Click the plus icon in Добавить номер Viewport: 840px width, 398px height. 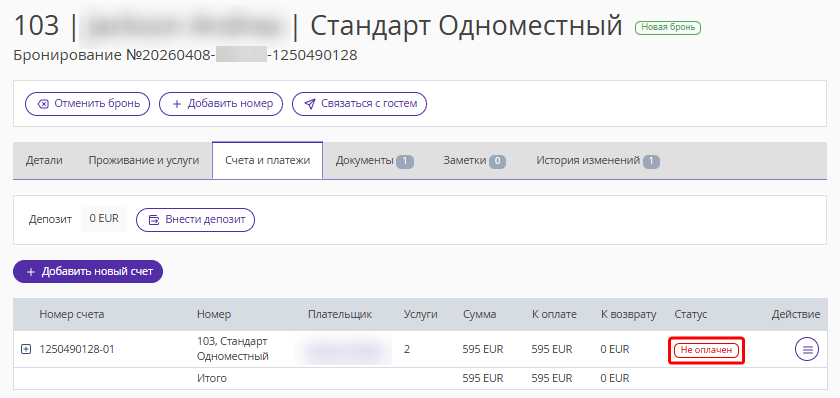177,104
